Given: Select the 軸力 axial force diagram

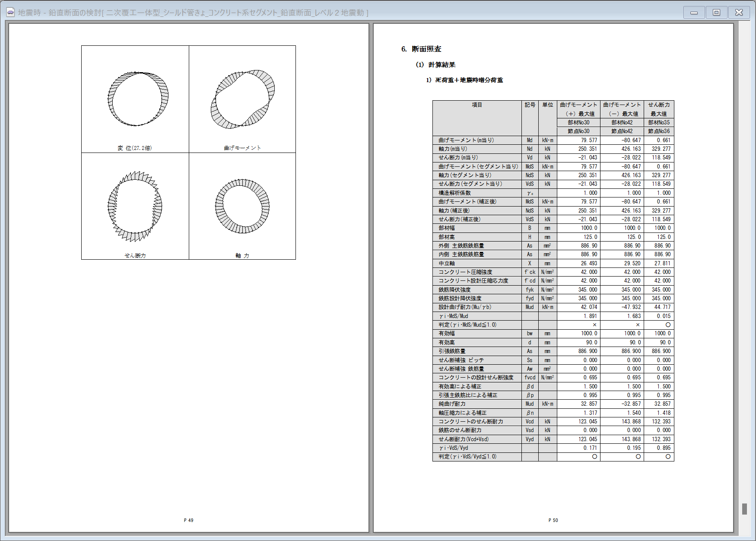Looking at the screenshot, I should coord(242,206).
